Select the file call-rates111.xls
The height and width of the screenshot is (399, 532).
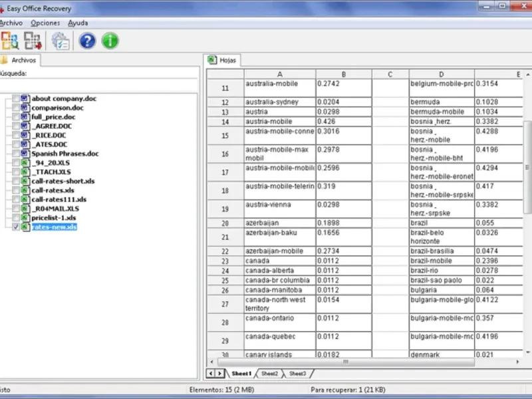tap(59, 199)
